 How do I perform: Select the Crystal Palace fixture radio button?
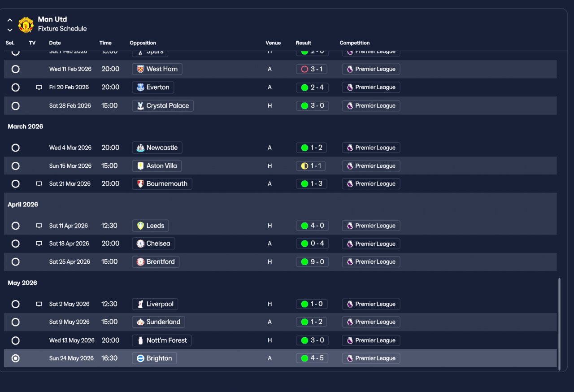point(16,106)
